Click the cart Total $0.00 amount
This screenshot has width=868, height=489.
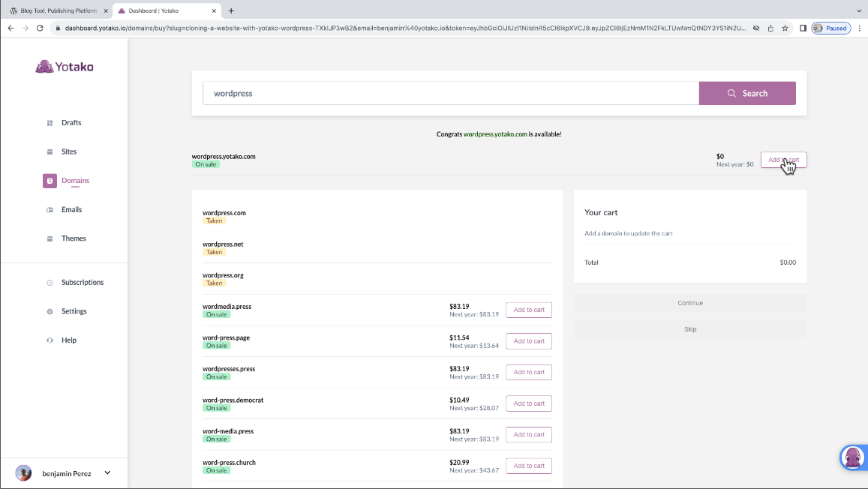[x=788, y=262]
